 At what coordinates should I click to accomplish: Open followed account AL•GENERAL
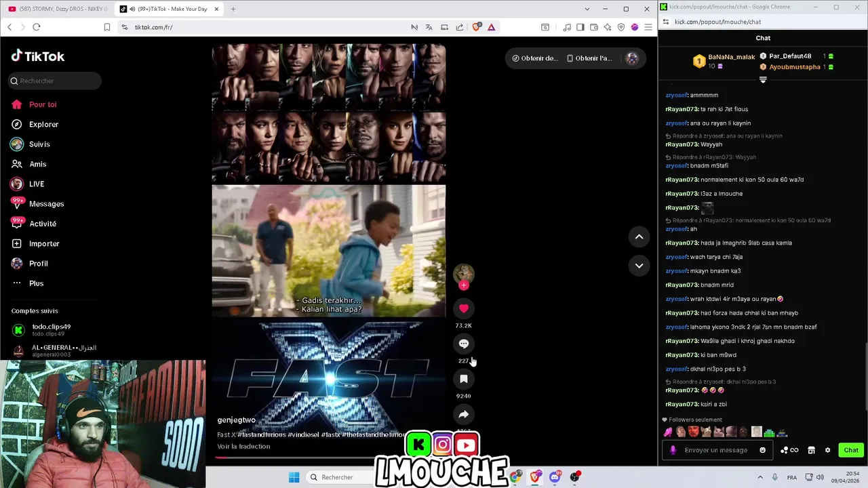coord(54,350)
